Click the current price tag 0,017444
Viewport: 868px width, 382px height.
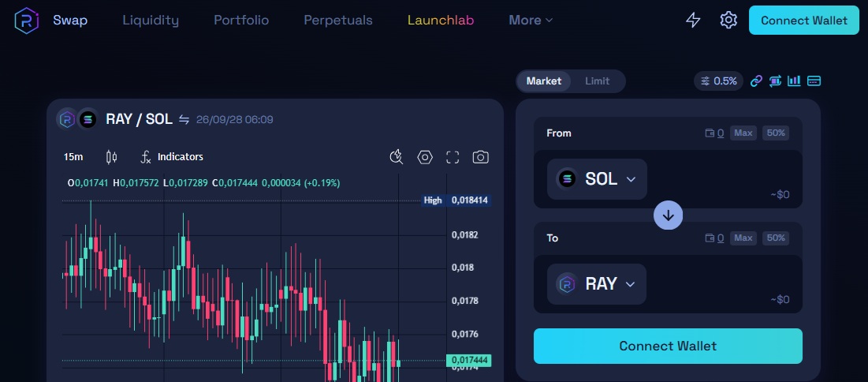point(469,361)
